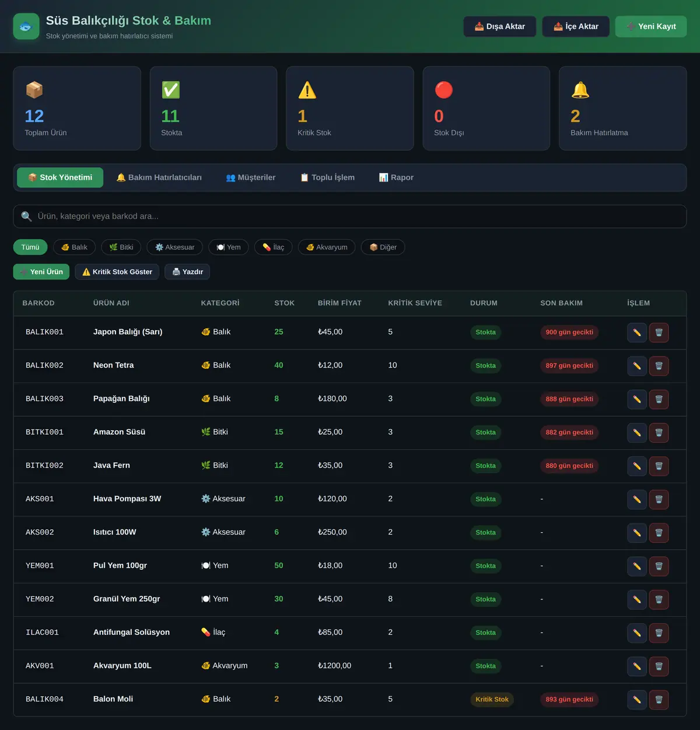Focus the product search field

pos(350,216)
